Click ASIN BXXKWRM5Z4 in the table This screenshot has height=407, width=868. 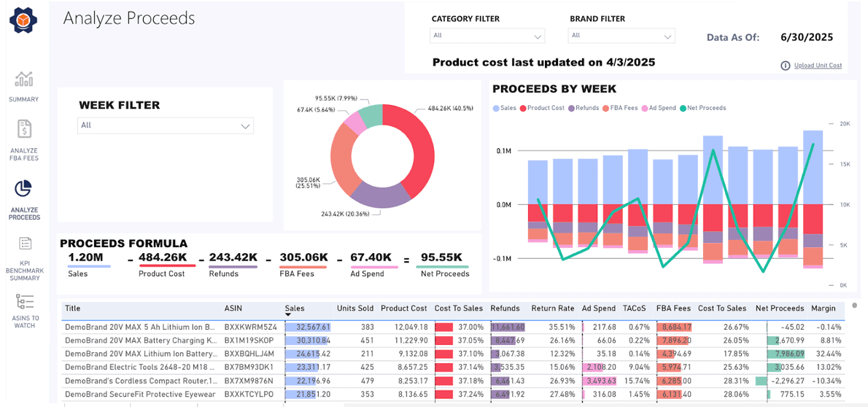(x=249, y=327)
